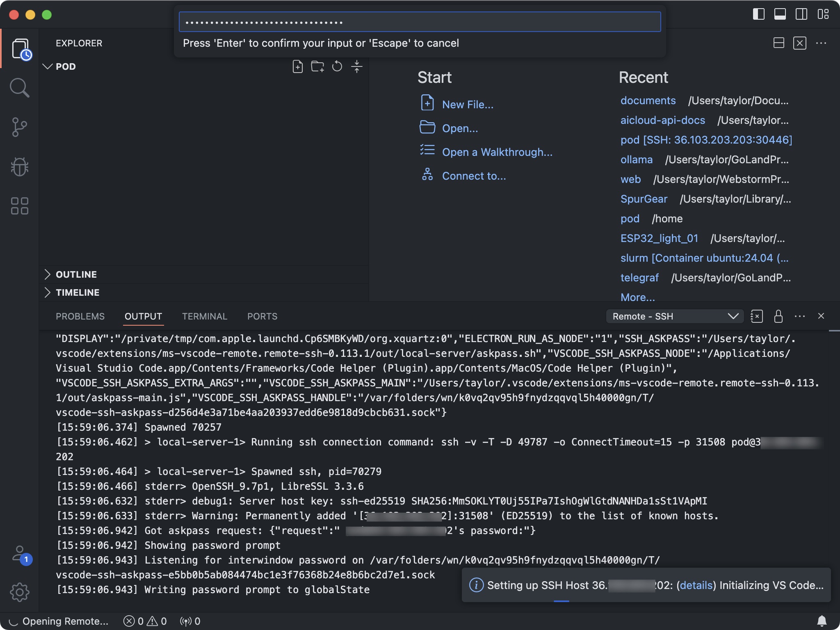Viewport: 840px width, 630px height.
Task: Click errors and warnings status indicator
Action: [x=145, y=621]
